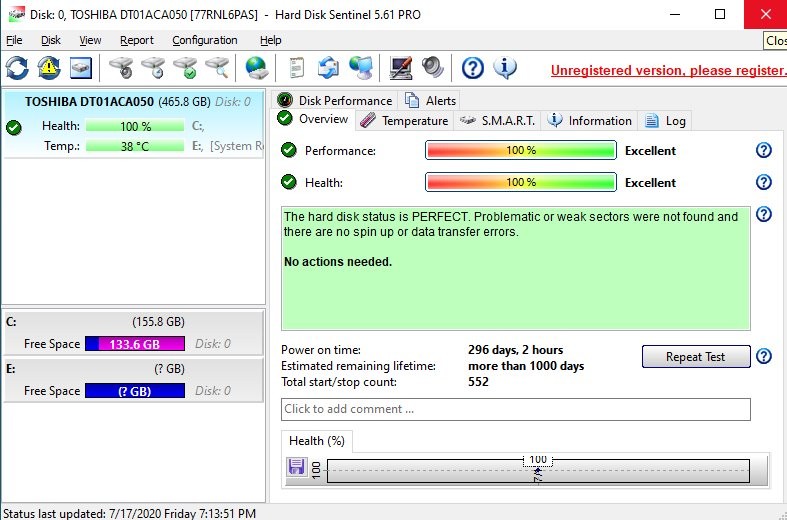Click the refresh-with-warning-triangle toolbar icon
This screenshot has width=787, height=520.
tap(49, 68)
